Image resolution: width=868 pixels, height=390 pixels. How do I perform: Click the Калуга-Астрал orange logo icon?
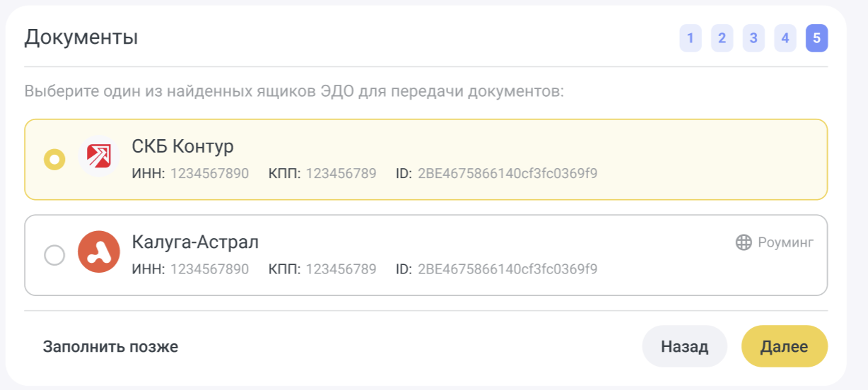tap(99, 252)
